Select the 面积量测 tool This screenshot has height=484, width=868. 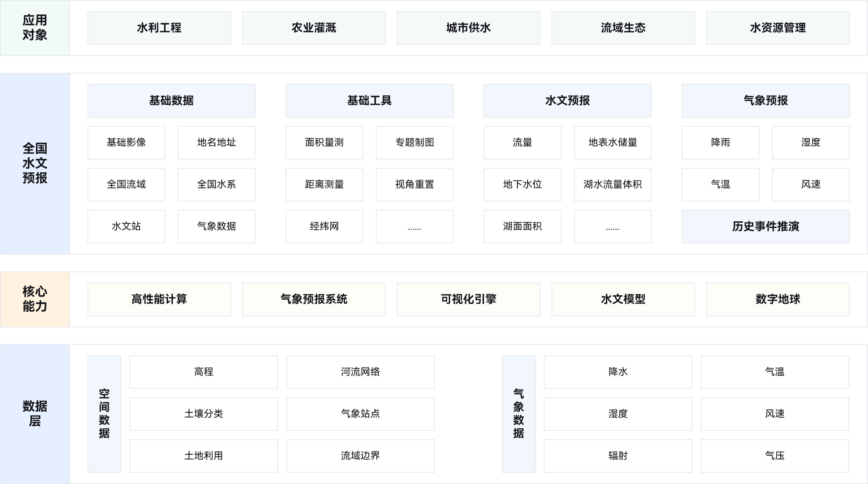pos(324,142)
